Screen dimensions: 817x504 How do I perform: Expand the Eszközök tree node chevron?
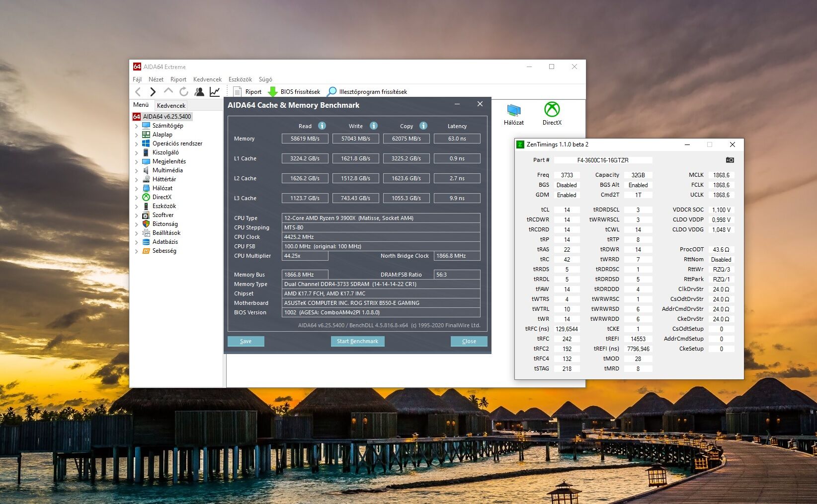pos(137,207)
